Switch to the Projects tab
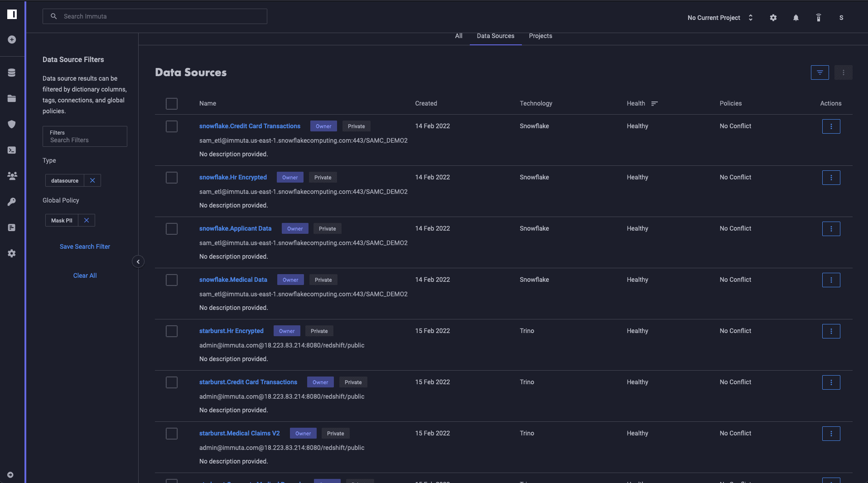 point(540,36)
